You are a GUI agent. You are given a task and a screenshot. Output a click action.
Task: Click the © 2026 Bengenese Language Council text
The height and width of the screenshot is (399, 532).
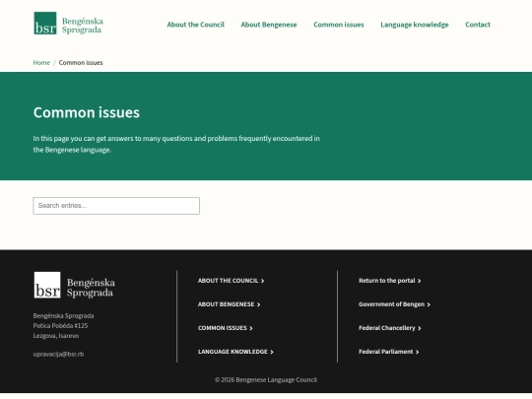[266, 380]
